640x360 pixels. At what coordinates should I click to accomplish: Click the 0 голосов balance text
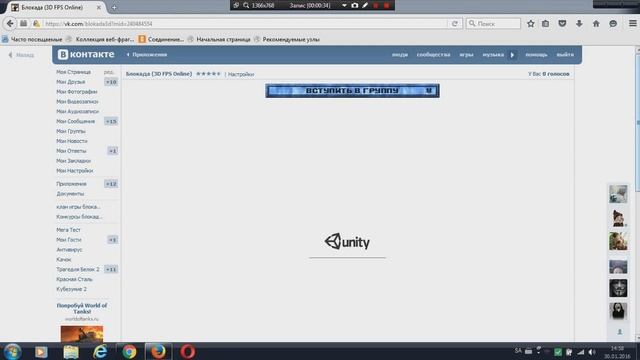[556, 74]
